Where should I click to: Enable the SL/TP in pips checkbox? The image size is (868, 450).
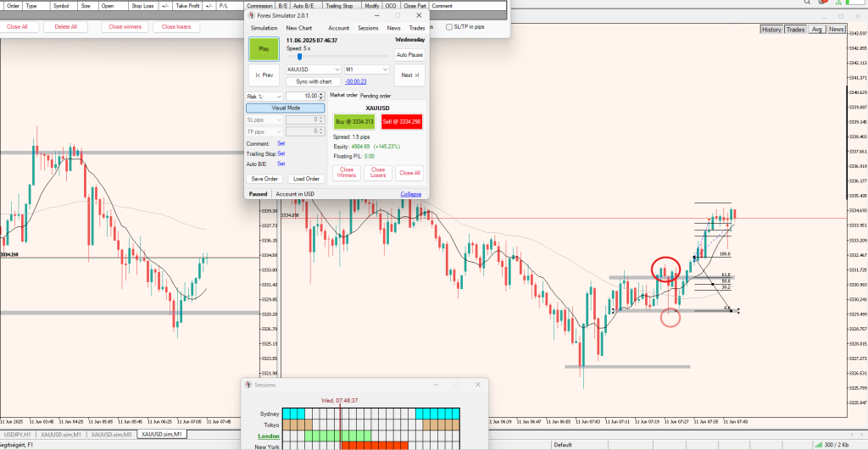click(x=450, y=26)
